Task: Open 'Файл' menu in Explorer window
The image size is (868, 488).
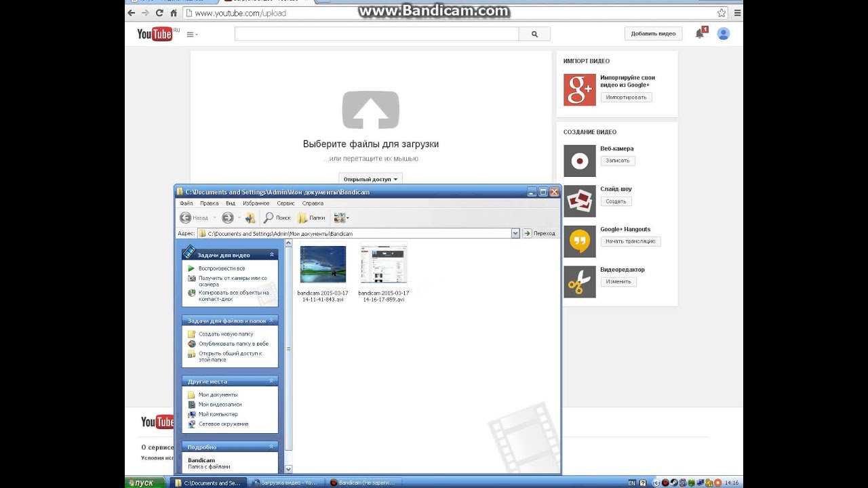Action: point(186,203)
